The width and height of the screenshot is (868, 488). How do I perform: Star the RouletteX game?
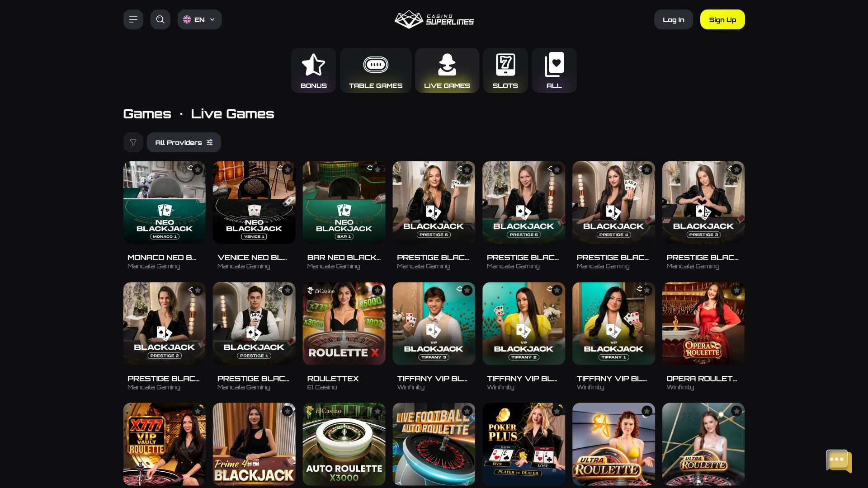[x=377, y=290]
